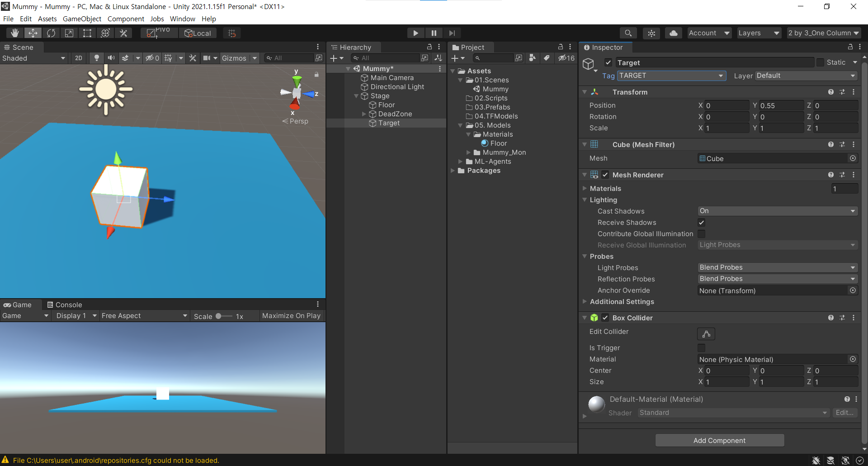Toggle scene audio speaker icon
Viewport: 868px width, 466px height.
pos(111,58)
